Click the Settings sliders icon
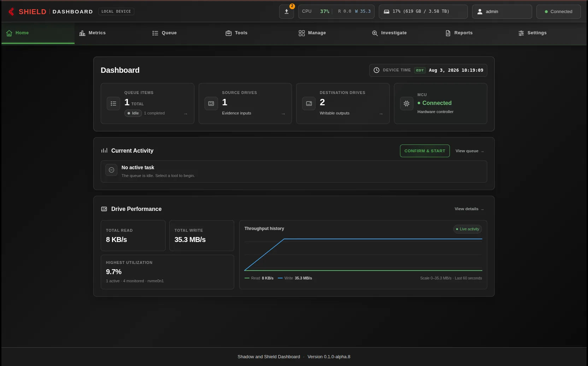 (521, 33)
